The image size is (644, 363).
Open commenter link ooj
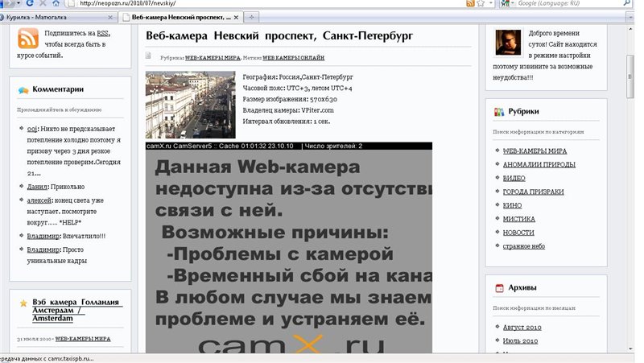coord(32,129)
